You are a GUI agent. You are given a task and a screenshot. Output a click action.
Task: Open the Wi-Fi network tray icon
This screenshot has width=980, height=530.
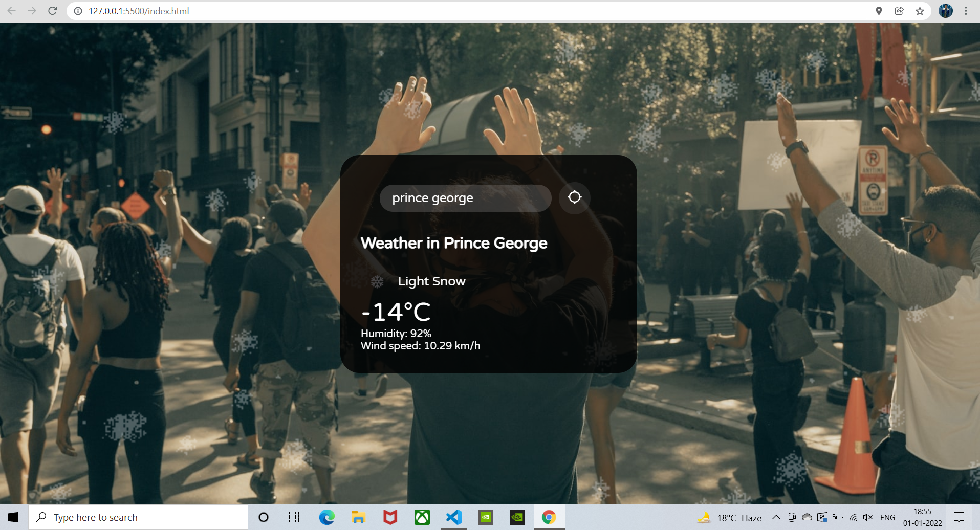853,517
